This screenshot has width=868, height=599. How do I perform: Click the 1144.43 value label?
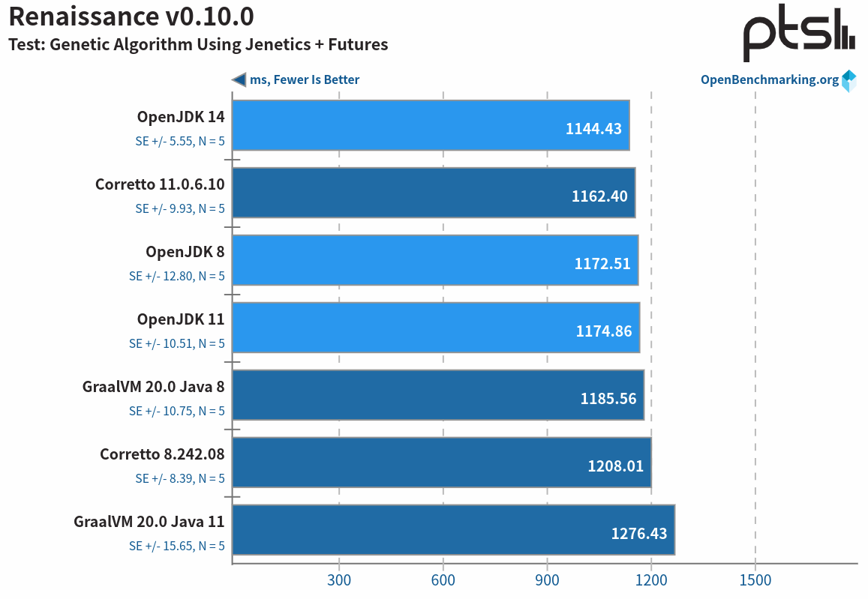point(593,129)
